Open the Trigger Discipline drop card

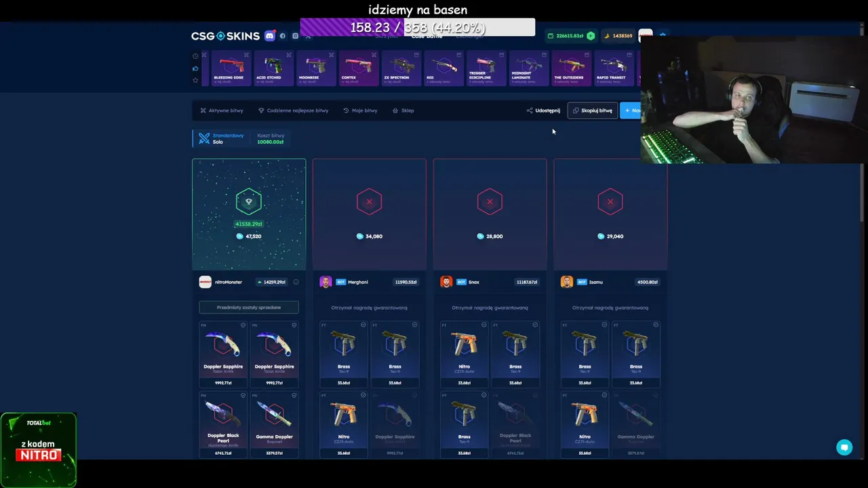(x=486, y=68)
